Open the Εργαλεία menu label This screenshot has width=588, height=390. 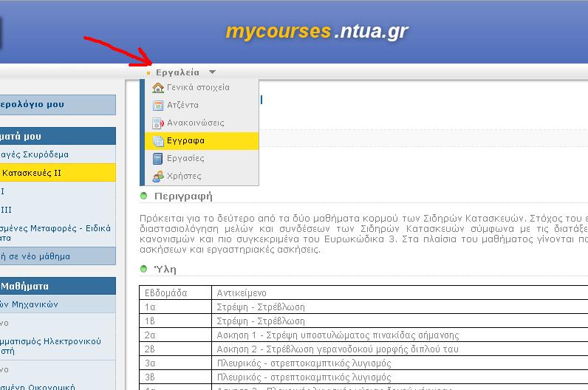click(177, 72)
